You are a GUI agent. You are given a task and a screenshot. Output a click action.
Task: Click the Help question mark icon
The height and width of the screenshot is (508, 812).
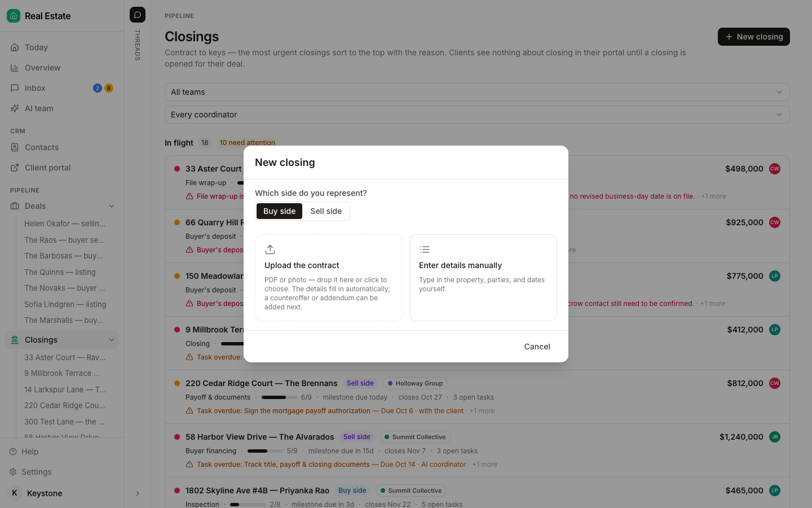[x=13, y=452]
